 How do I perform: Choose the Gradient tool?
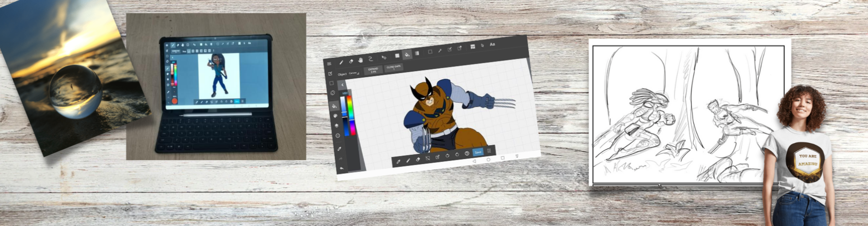(417, 53)
